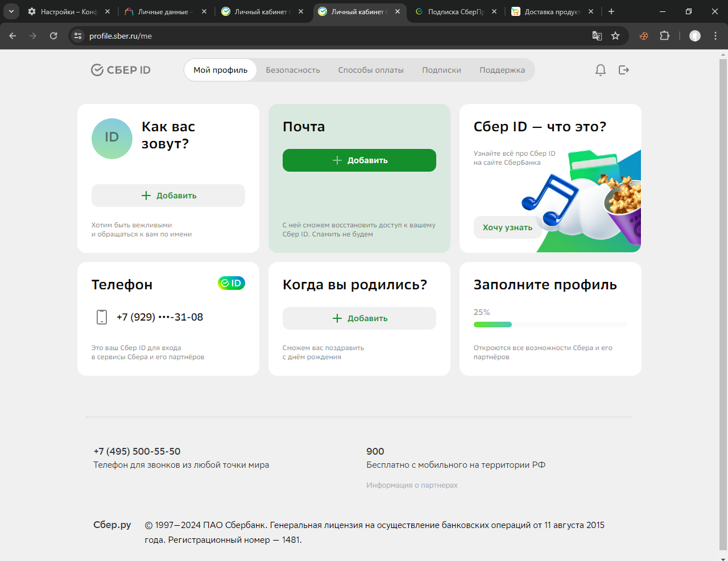Reload the profile.sber.ru page
This screenshot has width=728, height=561.
click(53, 36)
